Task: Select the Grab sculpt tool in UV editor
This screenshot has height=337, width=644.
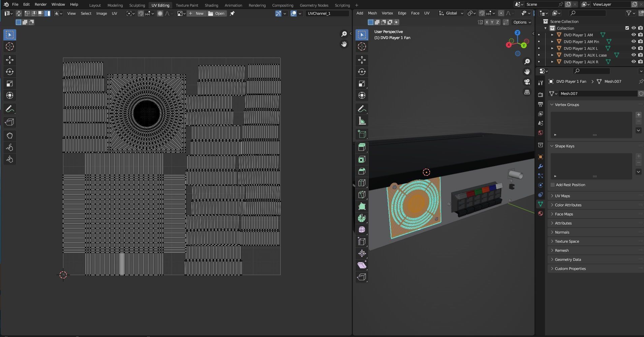Action: [10, 136]
